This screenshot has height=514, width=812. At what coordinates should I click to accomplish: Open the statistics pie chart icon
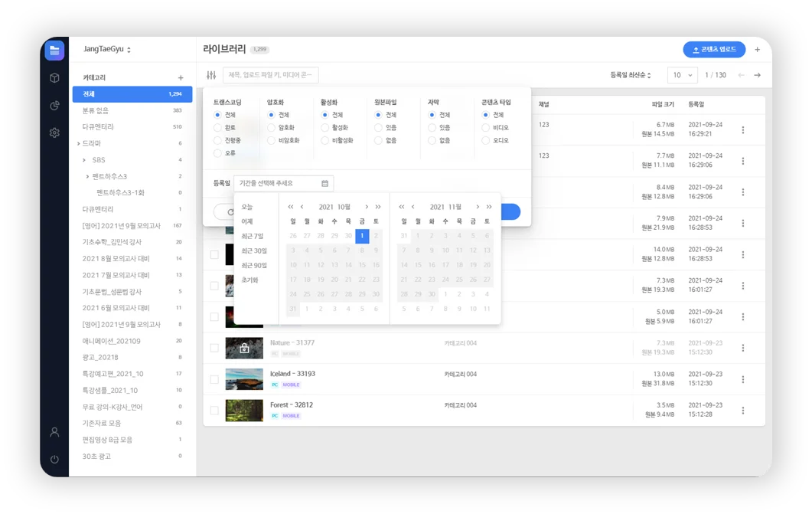tap(54, 105)
